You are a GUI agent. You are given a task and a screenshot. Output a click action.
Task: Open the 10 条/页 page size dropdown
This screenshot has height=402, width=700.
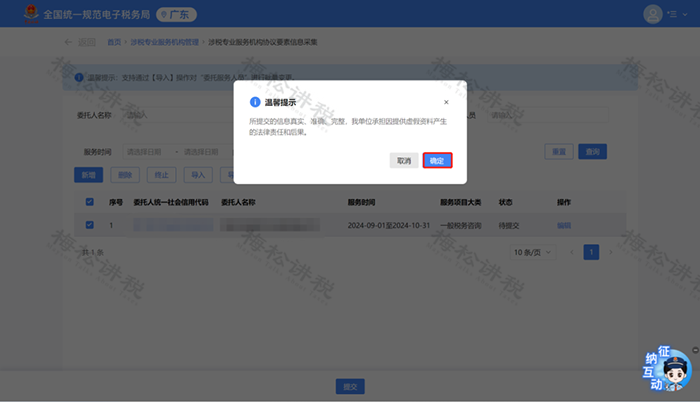coord(533,252)
